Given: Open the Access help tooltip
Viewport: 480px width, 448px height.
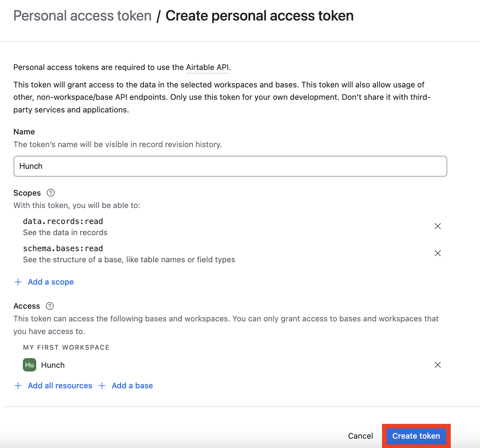Looking at the screenshot, I should (50, 306).
